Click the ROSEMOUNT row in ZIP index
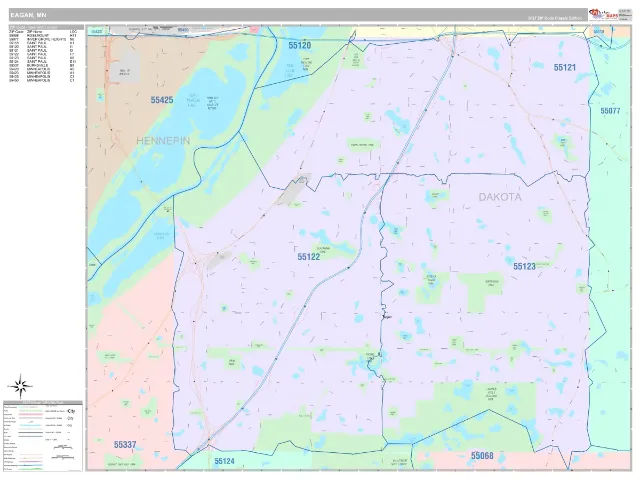Viewport: 640px width, 480px height. coord(42,36)
